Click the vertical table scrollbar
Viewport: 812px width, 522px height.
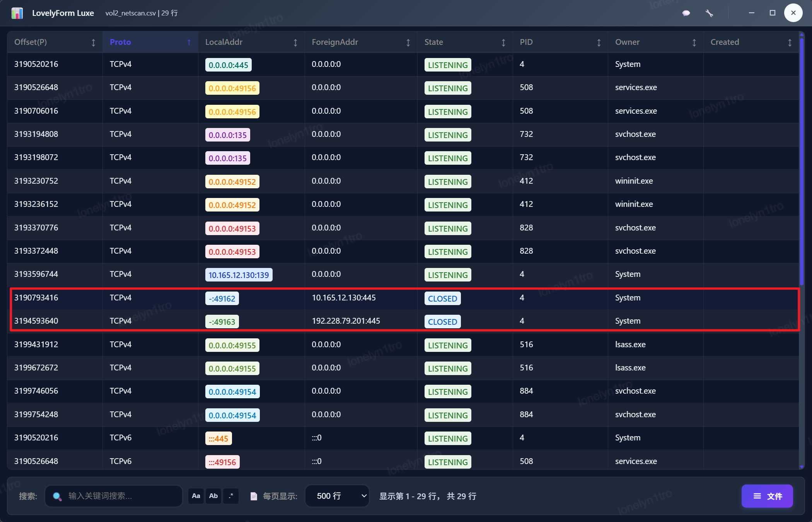point(802,162)
